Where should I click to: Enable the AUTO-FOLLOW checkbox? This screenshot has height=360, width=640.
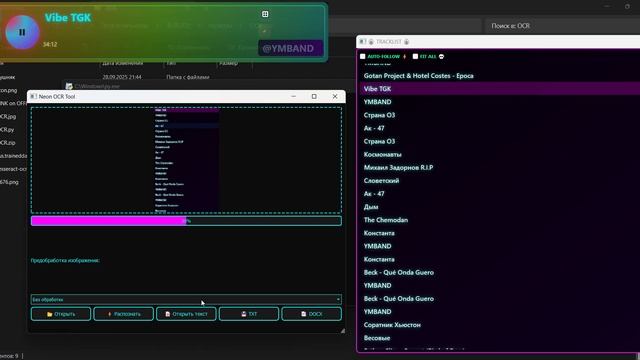coord(362,56)
